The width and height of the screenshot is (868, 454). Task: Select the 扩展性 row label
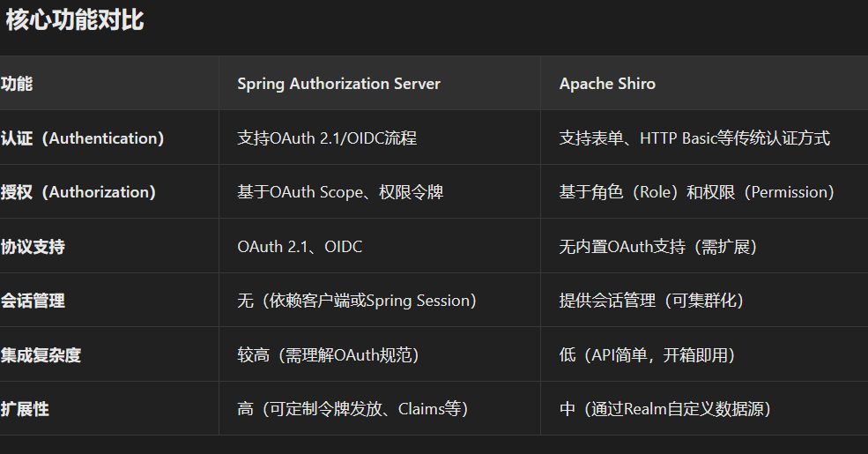click(x=25, y=409)
